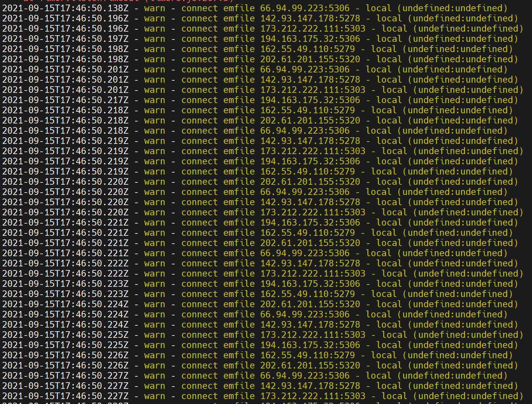This screenshot has width=532, height=404.
Task: Select address 173.212.222.111:5303 on the 50.219Z line
Action: pos(313,151)
